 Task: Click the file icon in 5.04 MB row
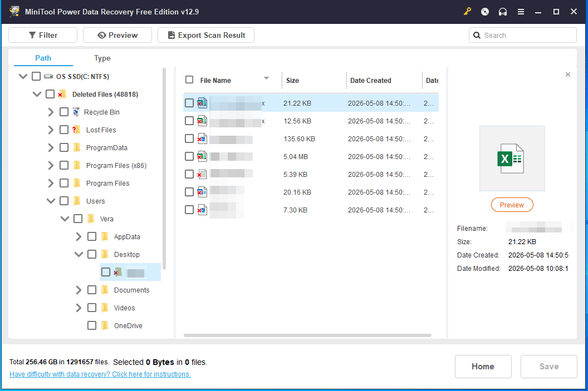click(x=202, y=156)
